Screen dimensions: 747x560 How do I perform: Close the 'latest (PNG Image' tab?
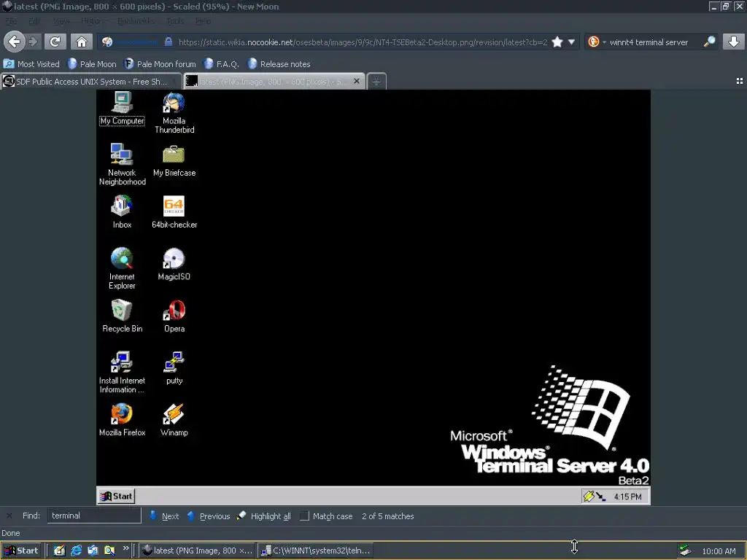(x=356, y=81)
